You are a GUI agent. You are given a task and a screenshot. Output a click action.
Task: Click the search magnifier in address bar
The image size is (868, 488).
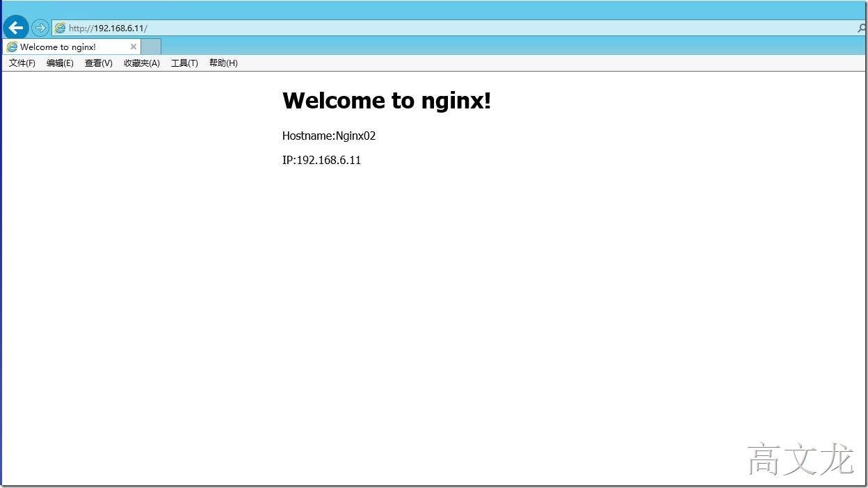coord(862,28)
